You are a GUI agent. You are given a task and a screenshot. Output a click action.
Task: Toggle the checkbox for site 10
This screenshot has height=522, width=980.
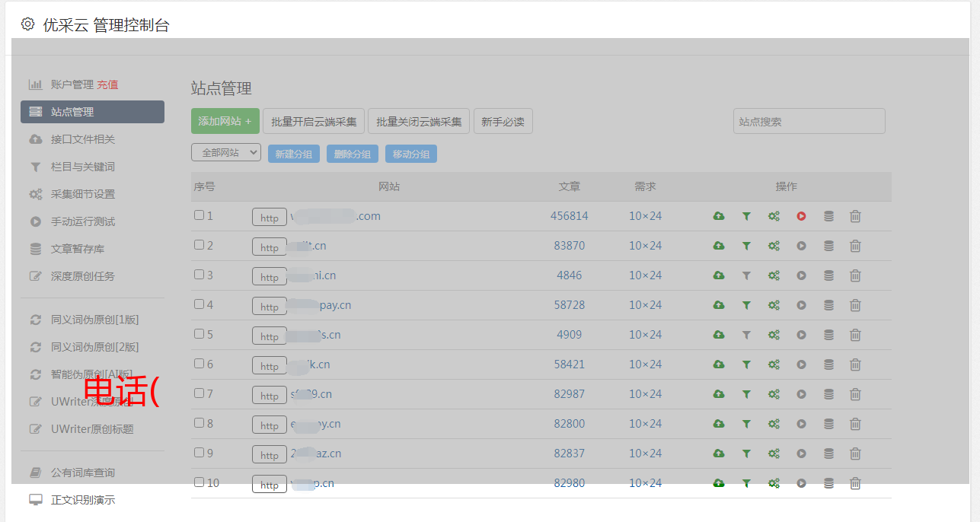(199, 482)
